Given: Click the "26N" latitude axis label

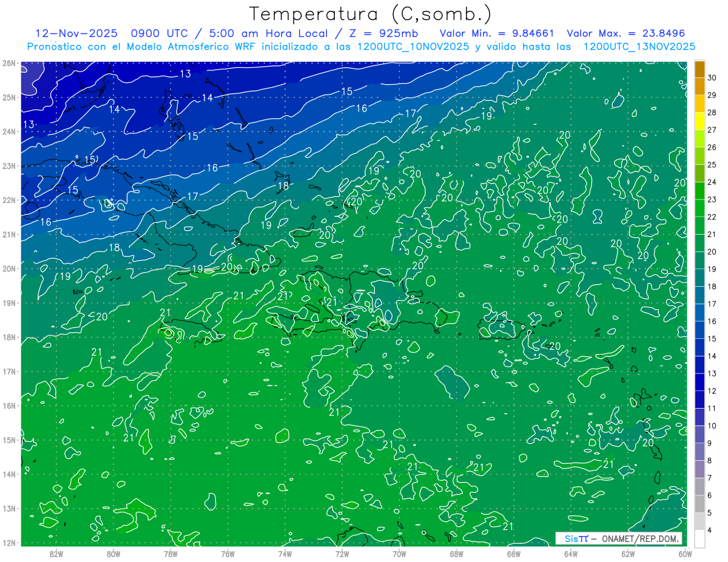Looking at the screenshot, I should 9,62.
